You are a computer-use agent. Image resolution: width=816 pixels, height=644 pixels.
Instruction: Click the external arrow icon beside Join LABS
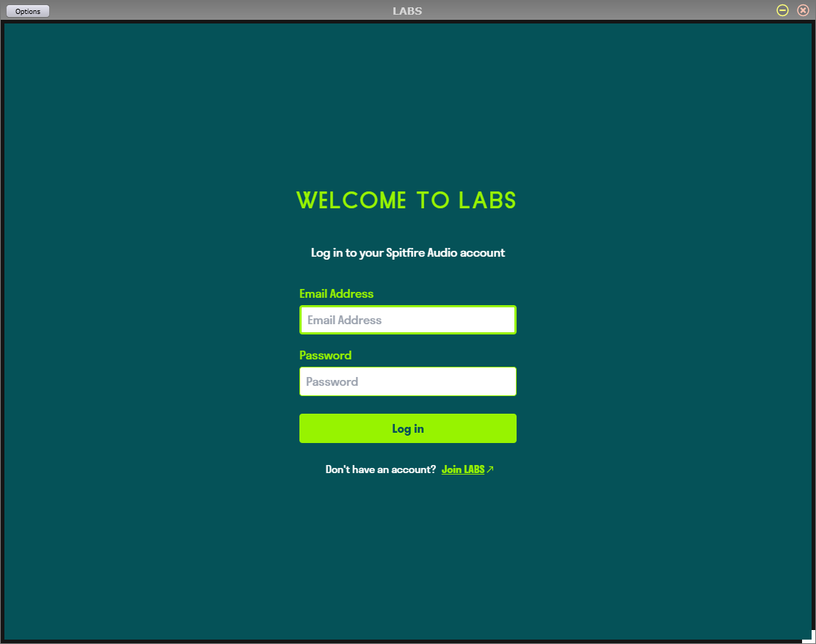[x=489, y=469]
